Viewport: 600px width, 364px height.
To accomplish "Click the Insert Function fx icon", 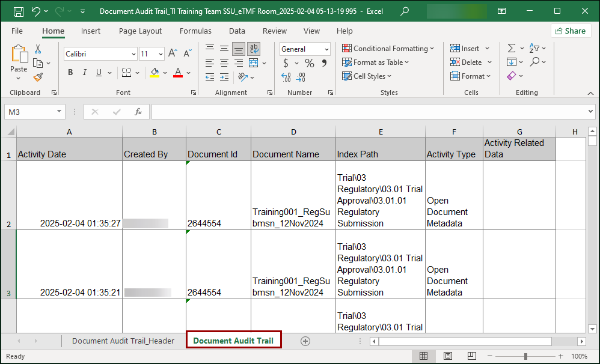I will [138, 112].
